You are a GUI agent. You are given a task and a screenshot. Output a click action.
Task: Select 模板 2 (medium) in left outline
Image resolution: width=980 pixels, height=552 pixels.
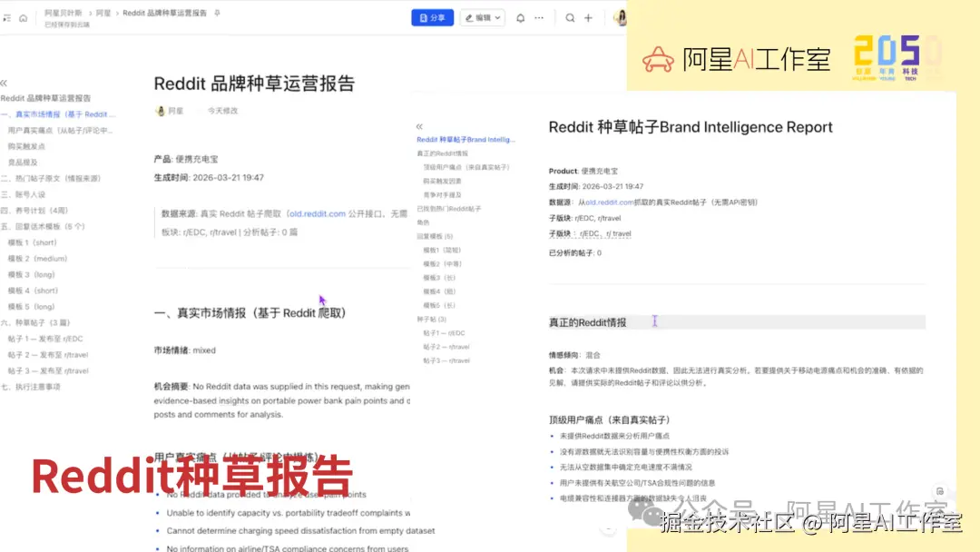(x=37, y=259)
